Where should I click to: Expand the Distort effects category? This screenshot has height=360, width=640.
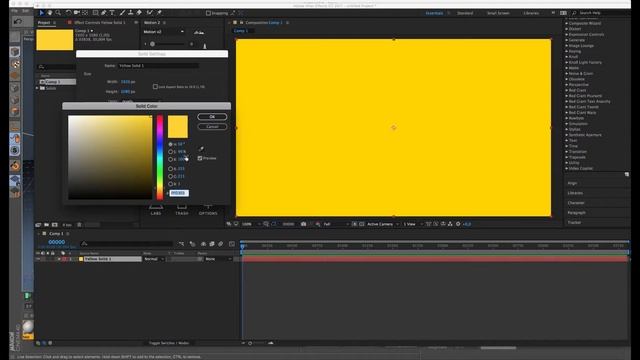[x=567, y=29]
